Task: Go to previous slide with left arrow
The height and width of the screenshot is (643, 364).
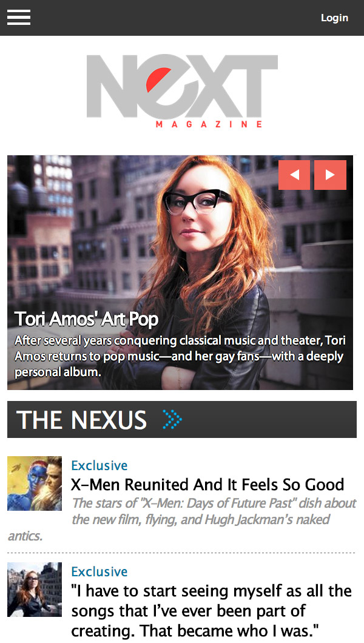Action: click(294, 175)
